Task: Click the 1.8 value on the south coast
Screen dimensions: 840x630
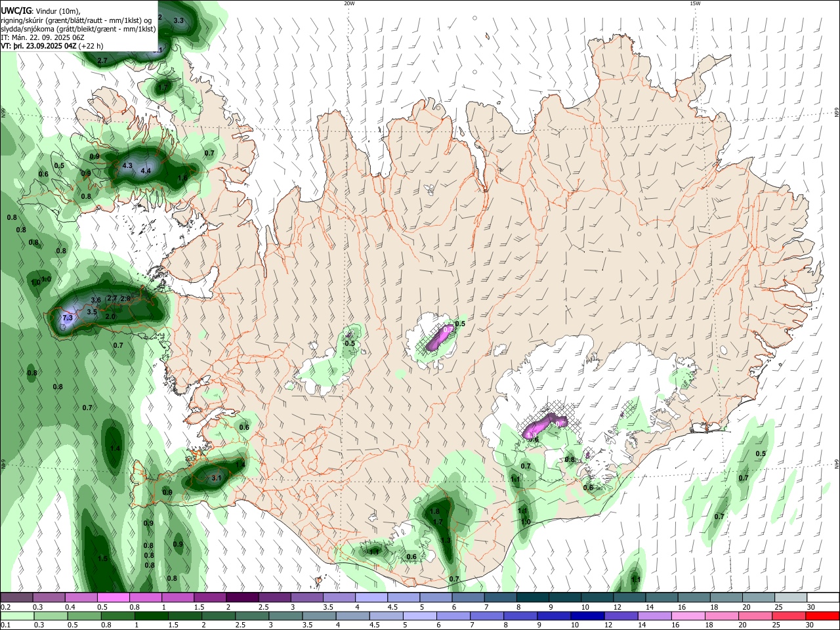Action: (x=434, y=512)
